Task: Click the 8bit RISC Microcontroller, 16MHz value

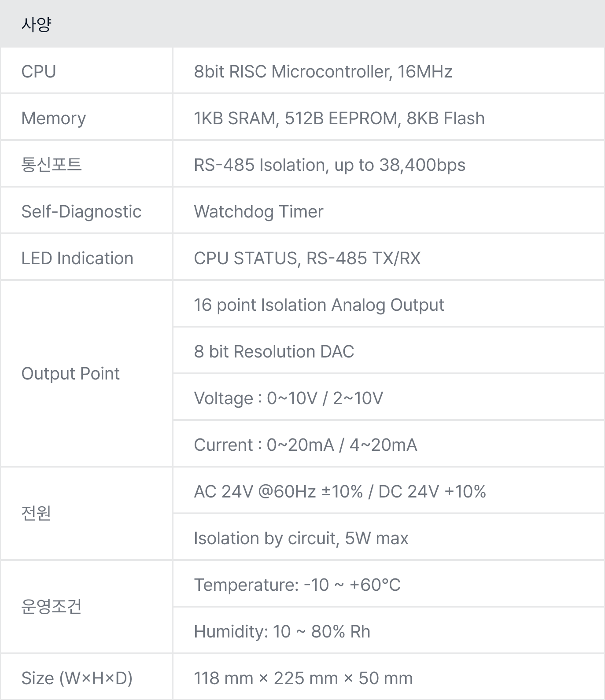Action: point(323,72)
